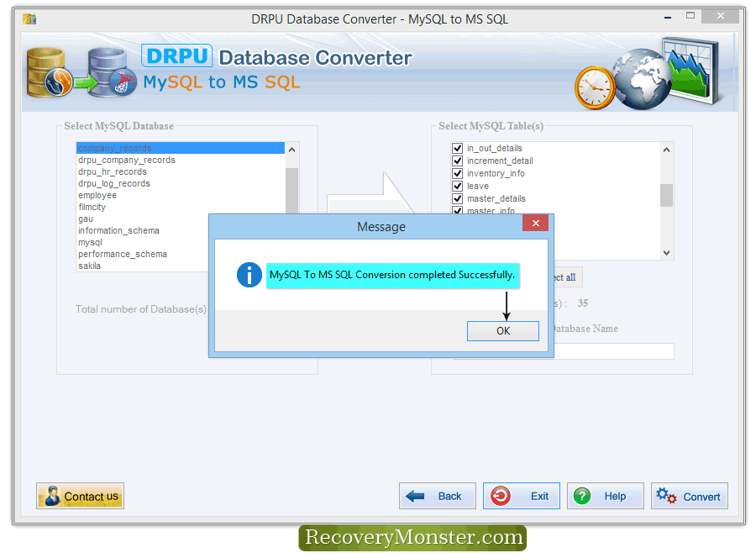Click OK in the Message dialog
Image resolution: width=756 pixels, height=553 pixels.
click(502, 331)
